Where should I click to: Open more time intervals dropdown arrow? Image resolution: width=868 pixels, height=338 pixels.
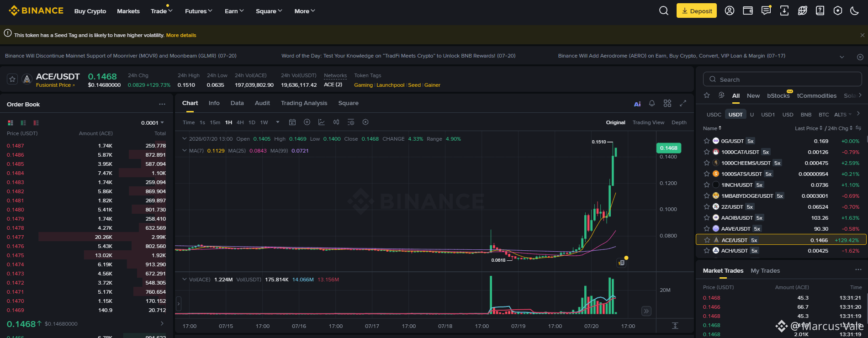tap(277, 122)
